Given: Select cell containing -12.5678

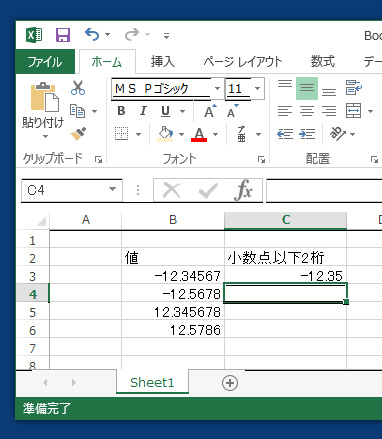Looking at the screenshot, I should click(173, 294).
